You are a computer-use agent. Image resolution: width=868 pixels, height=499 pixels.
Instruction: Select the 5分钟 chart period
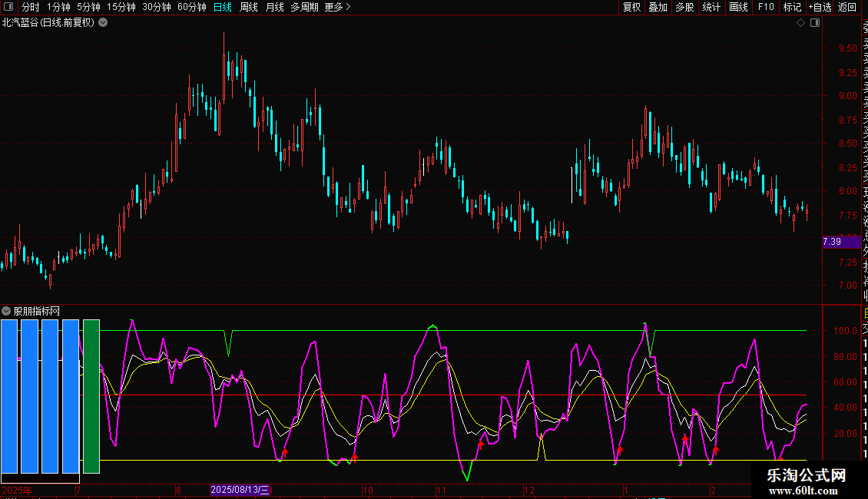(x=88, y=7)
